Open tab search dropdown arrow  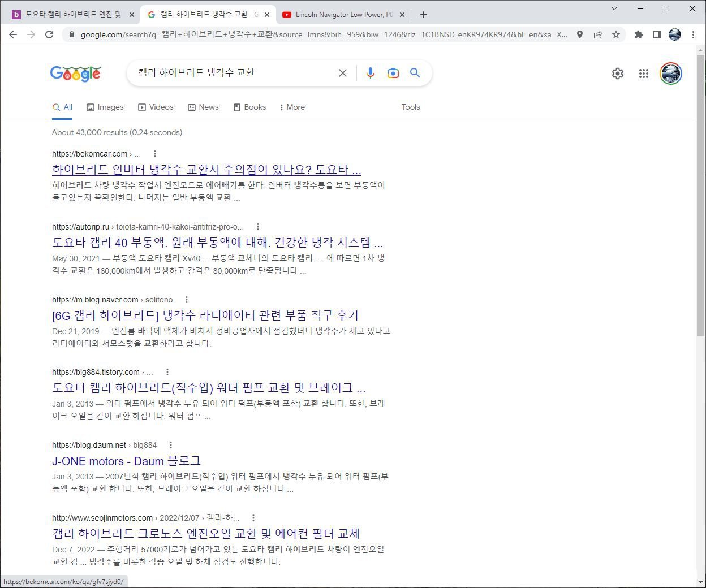click(614, 8)
